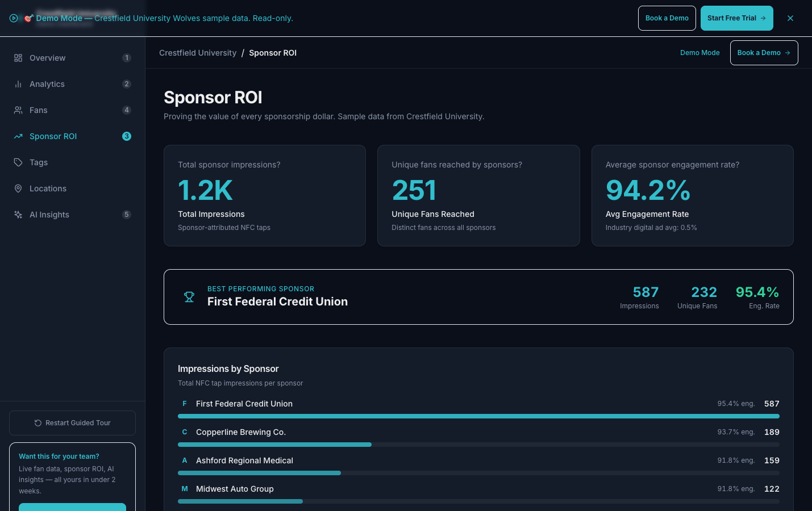The height and width of the screenshot is (511, 812).
Task: Open the Demo Mode link near the breadcrumb
Action: (x=699, y=53)
